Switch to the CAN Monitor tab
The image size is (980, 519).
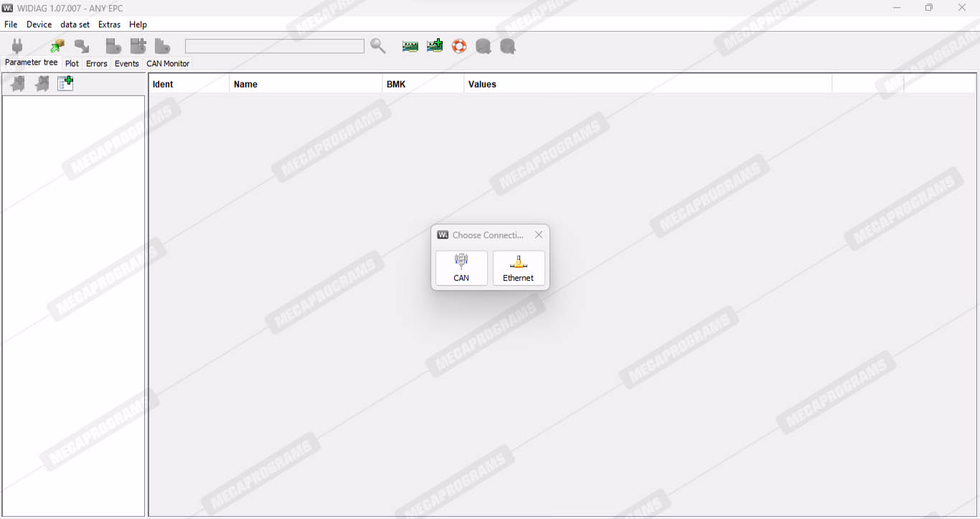(x=168, y=63)
